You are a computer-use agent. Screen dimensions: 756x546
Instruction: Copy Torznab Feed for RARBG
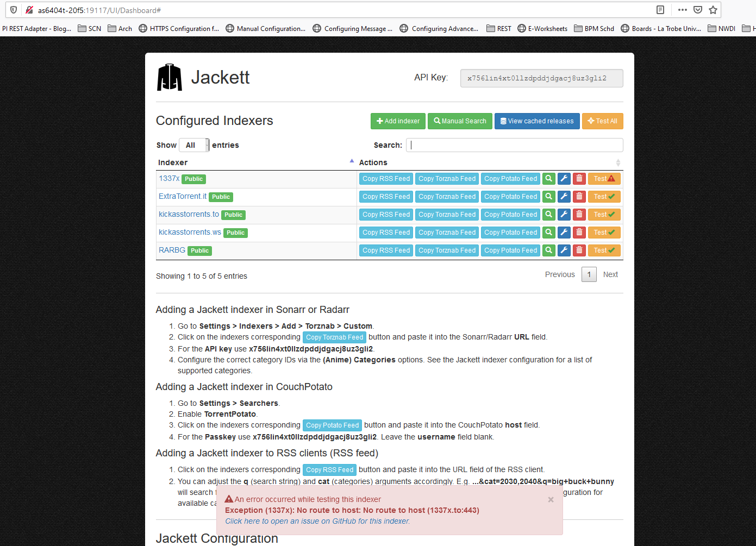tap(447, 250)
